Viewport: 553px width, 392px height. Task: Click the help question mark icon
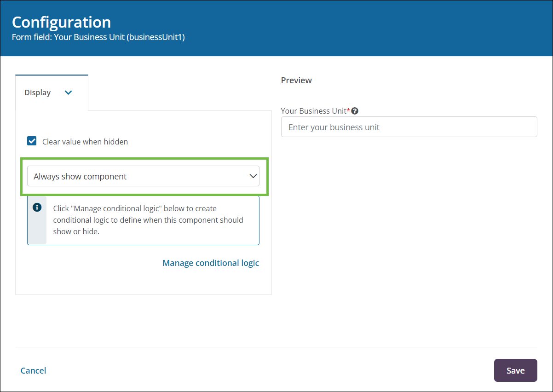(x=355, y=111)
